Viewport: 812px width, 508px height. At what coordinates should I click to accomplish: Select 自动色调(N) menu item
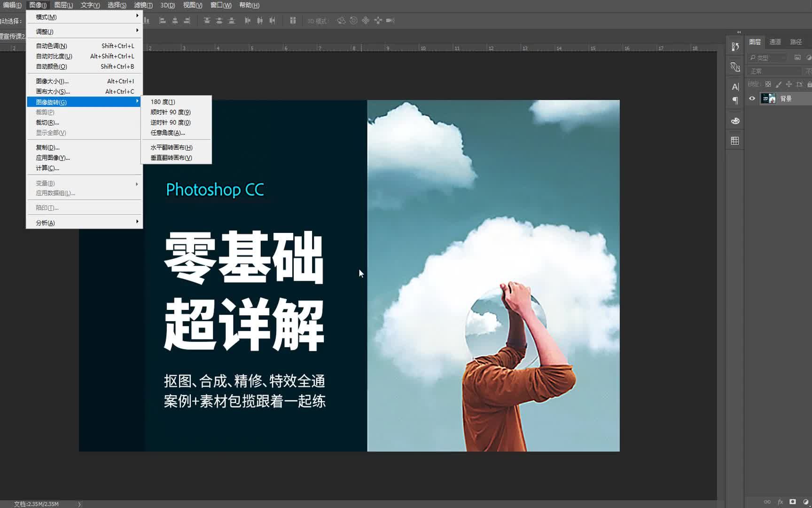tap(85, 46)
